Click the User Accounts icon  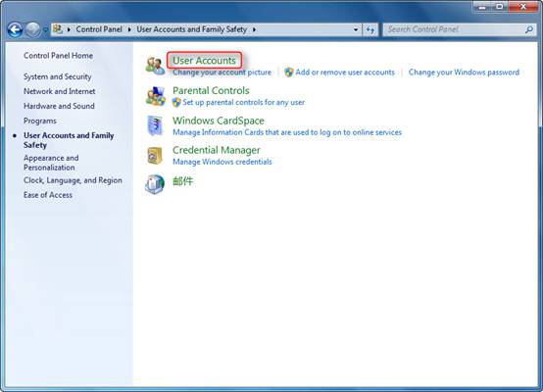tap(155, 66)
